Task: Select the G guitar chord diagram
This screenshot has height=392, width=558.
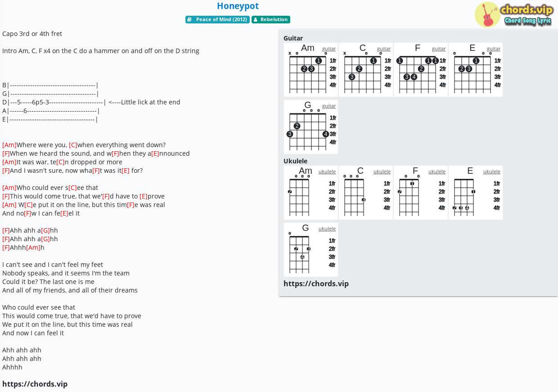Action: (x=311, y=127)
